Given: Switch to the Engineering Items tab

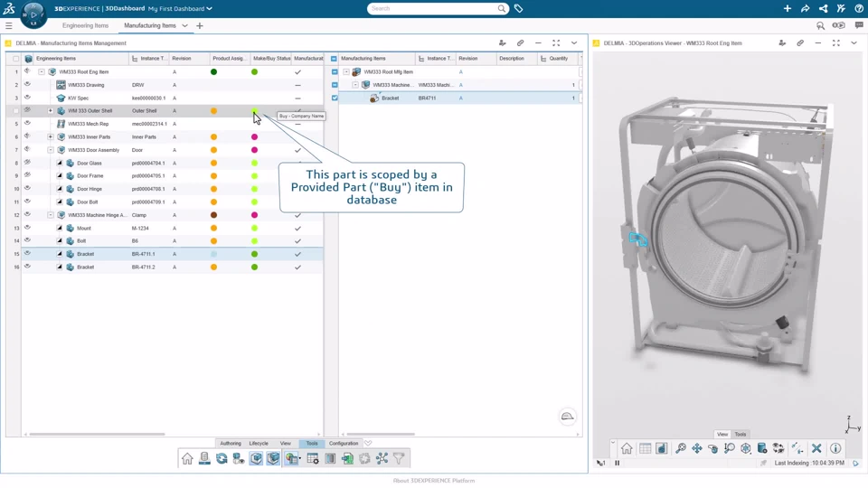Looking at the screenshot, I should tap(85, 25).
